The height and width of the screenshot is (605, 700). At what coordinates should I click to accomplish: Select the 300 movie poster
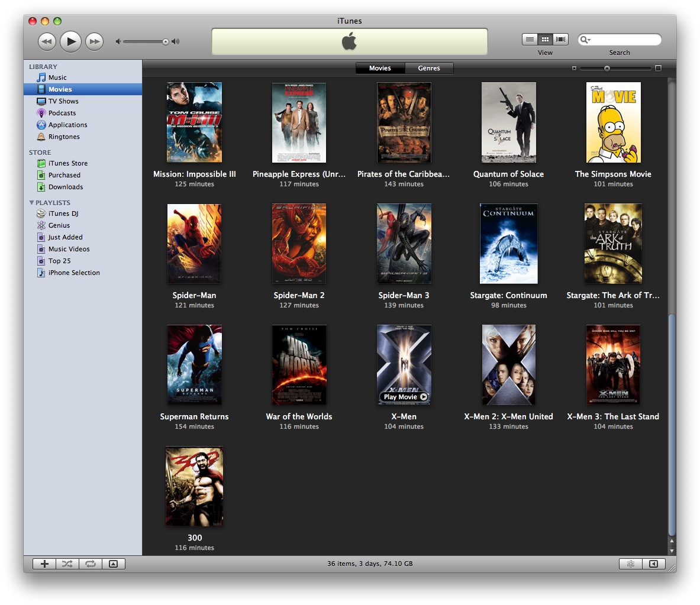194,486
